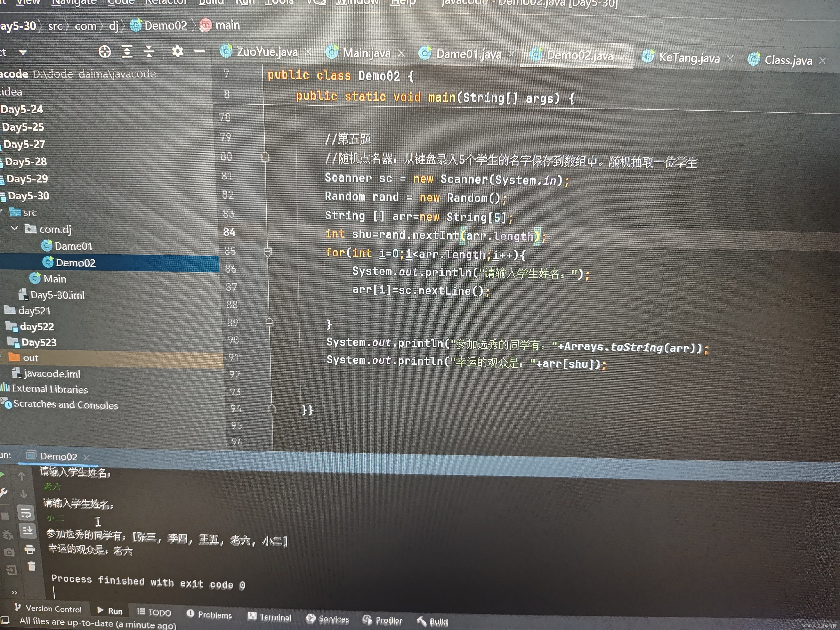The width and height of the screenshot is (840, 630).
Task: Expand hidden Run toolbar actions chevron
Action: click(x=14, y=592)
